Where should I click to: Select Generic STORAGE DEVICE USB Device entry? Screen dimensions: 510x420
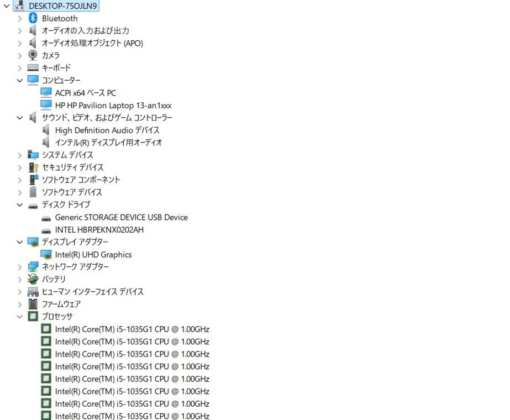(x=122, y=217)
